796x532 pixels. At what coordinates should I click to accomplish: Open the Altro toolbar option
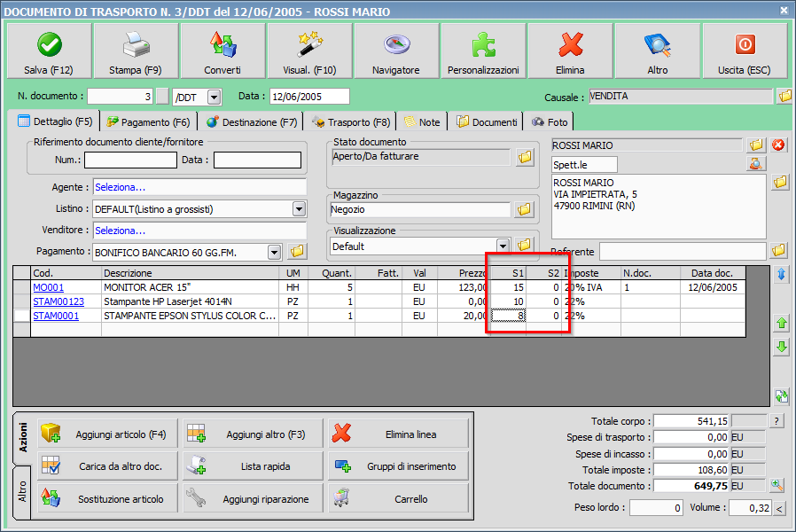[x=658, y=51]
